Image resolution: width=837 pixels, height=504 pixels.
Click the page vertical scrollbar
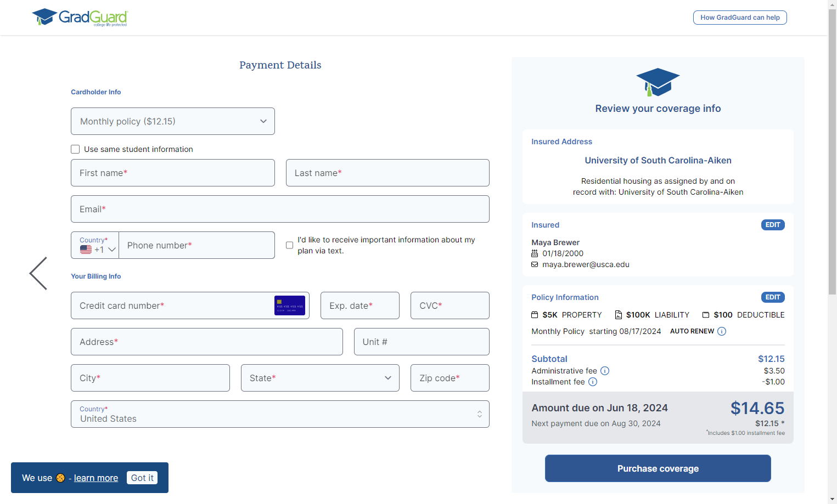point(832,152)
